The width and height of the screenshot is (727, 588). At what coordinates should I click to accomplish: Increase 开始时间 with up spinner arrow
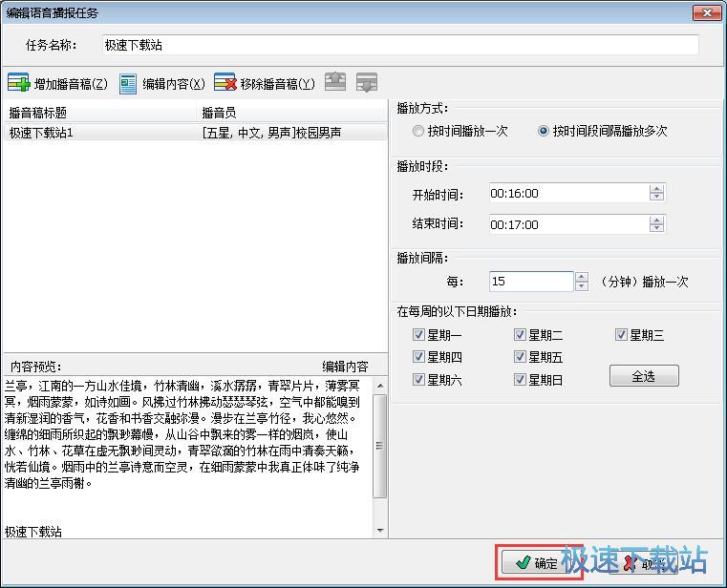point(656,189)
